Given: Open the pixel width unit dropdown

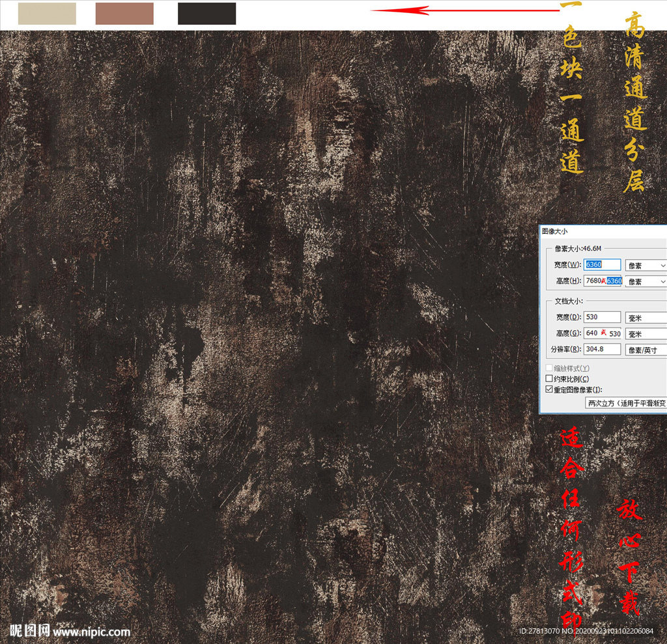Looking at the screenshot, I should click(x=646, y=266).
